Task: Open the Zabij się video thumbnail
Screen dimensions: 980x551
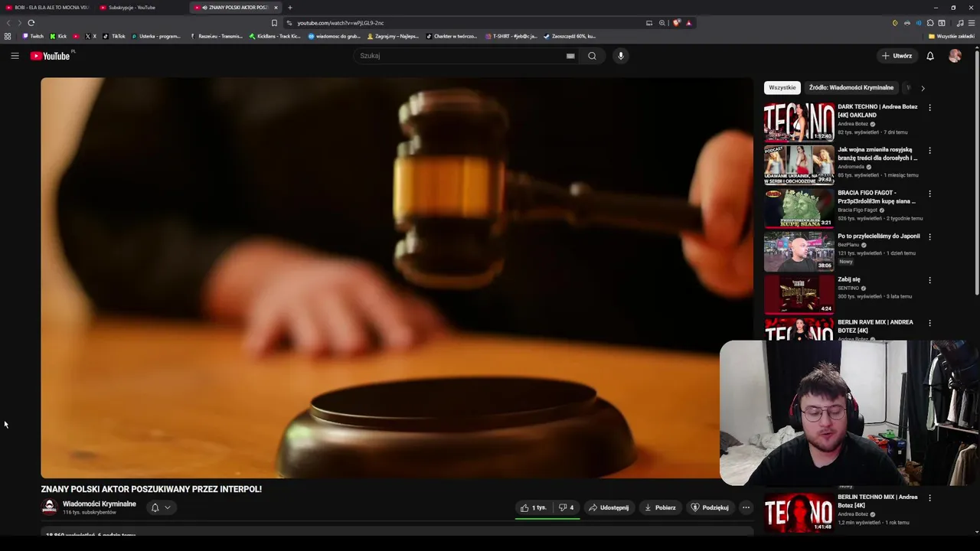Action: click(x=799, y=294)
